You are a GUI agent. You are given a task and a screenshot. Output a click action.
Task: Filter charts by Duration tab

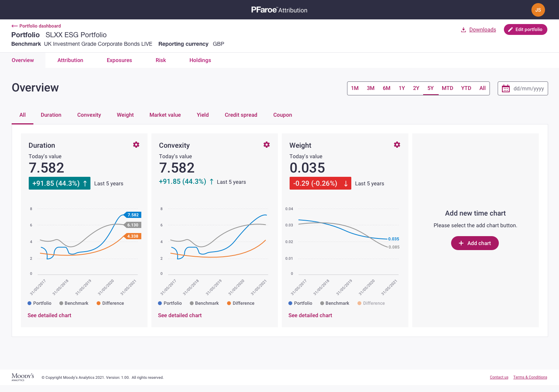[51, 115]
